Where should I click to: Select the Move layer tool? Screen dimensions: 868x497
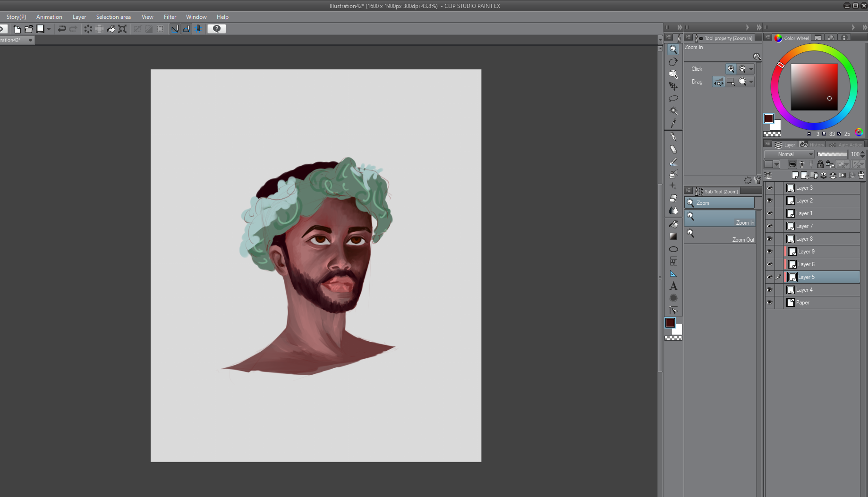click(x=673, y=86)
